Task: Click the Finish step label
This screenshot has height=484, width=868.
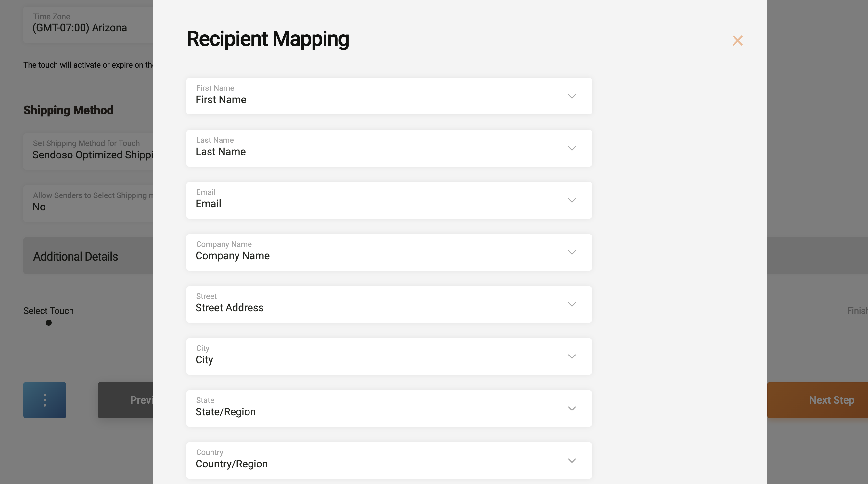Action: point(857,311)
